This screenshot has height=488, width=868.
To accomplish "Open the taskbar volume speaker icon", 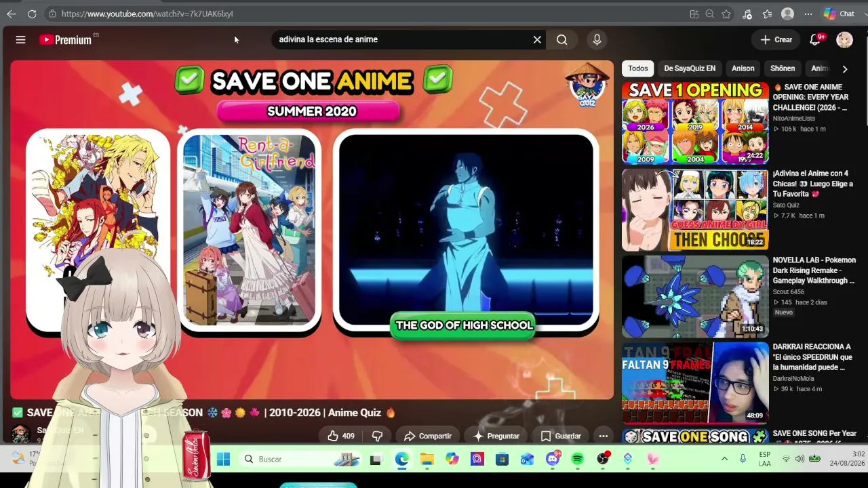I will [800, 459].
